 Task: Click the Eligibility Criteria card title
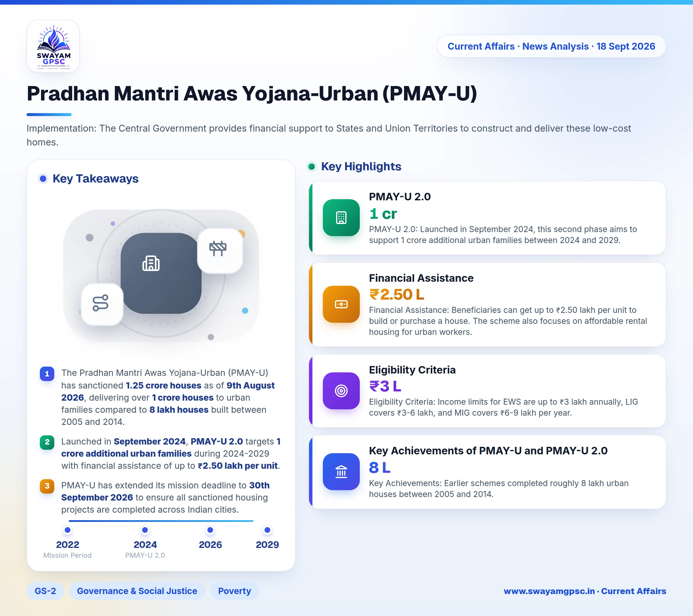pos(412,370)
